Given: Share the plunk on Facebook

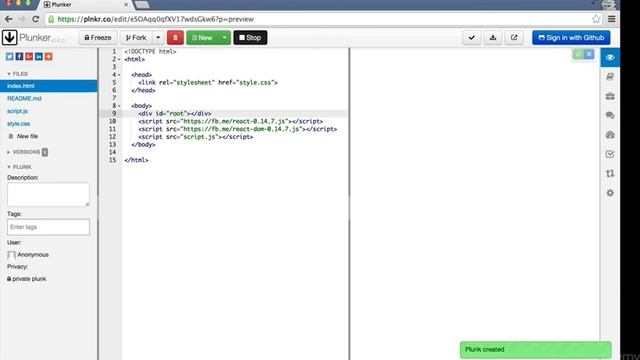Looking at the screenshot, I should tap(19, 56).
